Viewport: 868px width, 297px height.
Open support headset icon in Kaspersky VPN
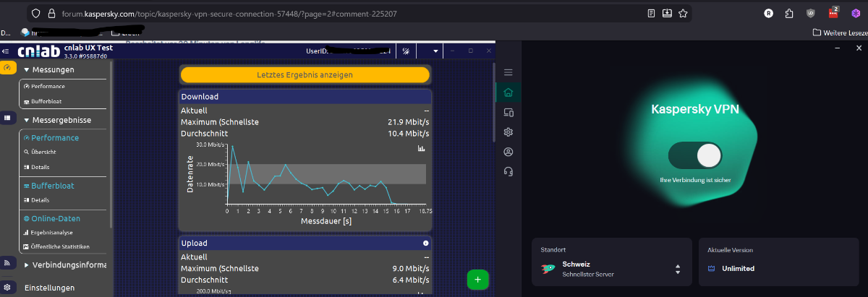[508, 171]
